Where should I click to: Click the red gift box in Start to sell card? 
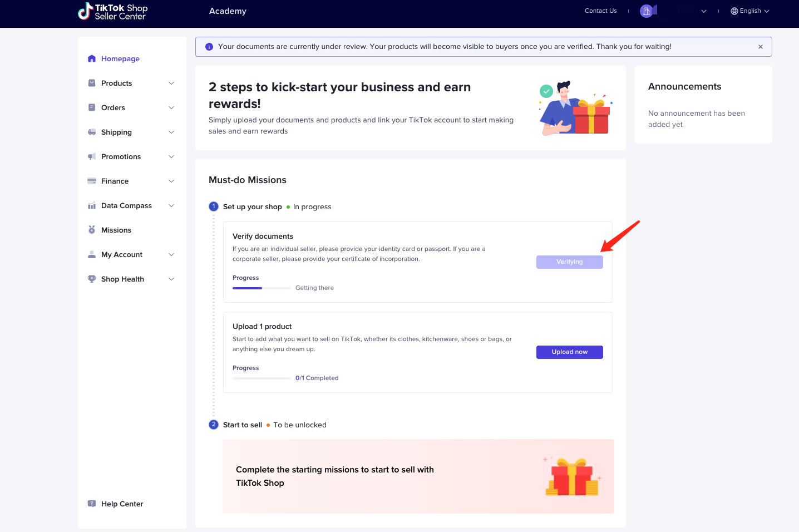click(573, 477)
